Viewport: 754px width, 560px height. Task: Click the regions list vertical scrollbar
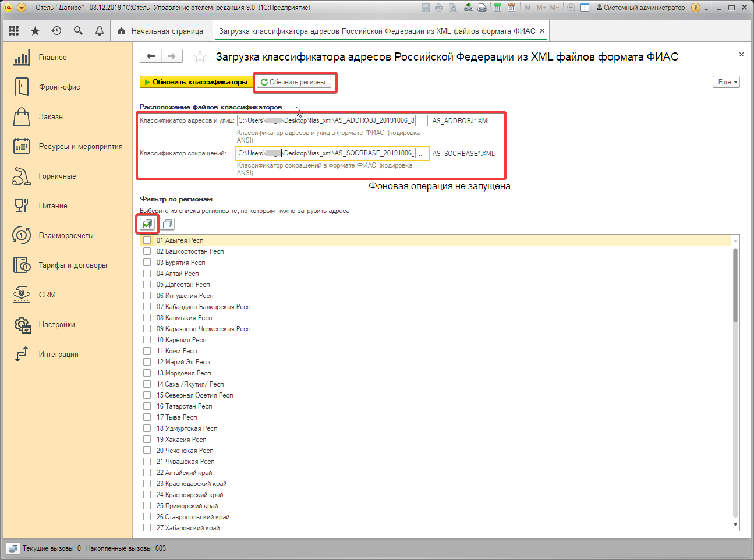[x=735, y=285]
